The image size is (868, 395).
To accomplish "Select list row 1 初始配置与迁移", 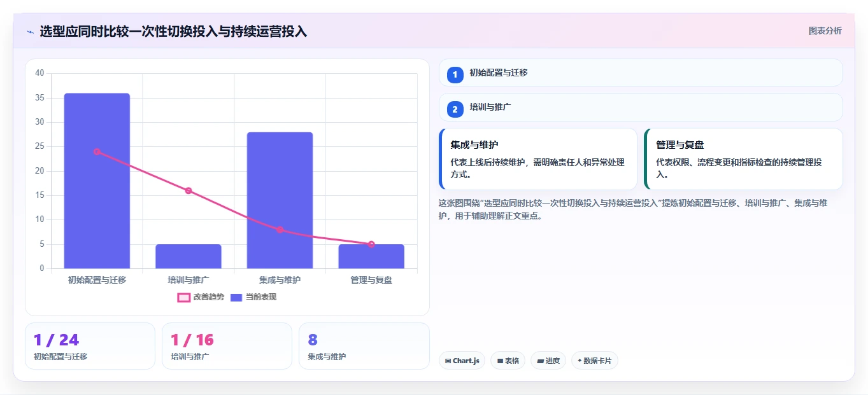I will 641,73.
